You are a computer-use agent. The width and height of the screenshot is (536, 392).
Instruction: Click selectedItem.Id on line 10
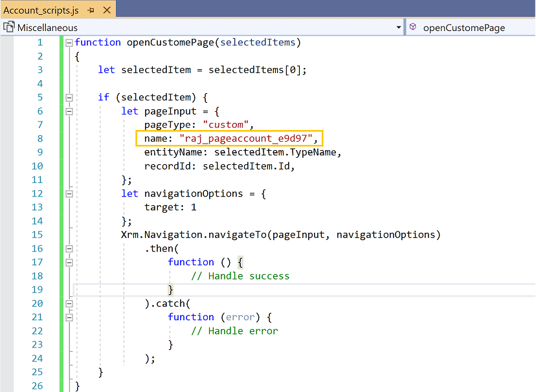(x=247, y=166)
